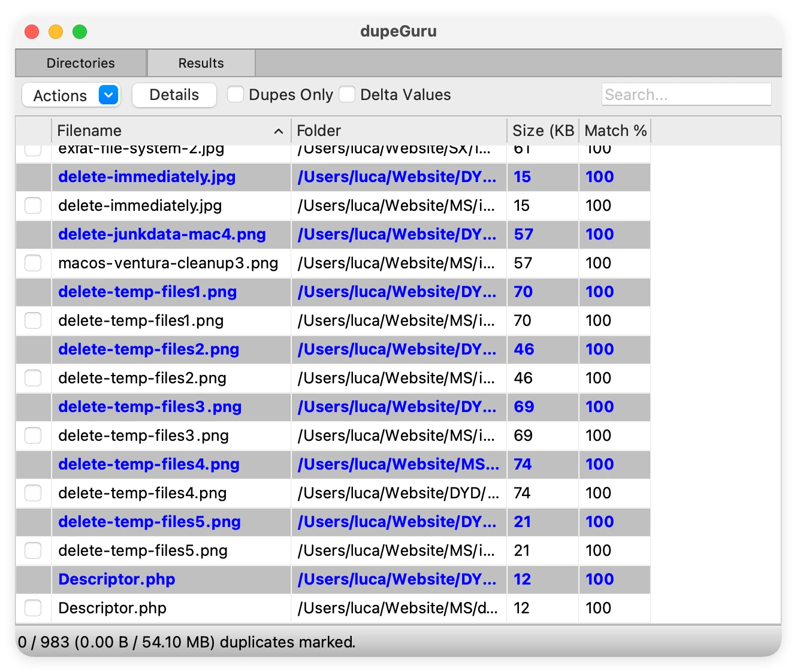Sort results by the Size (KB) column header
Image resolution: width=797 pixels, height=672 pixels.
pyautogui.click(x=543, y=131)
